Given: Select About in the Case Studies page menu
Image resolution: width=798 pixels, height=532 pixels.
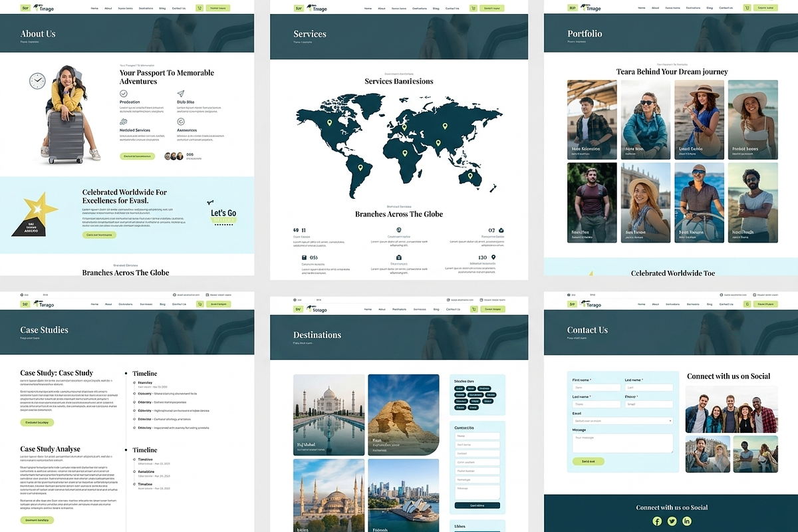Looking at the screenshot, I should (x=108, y=304).
